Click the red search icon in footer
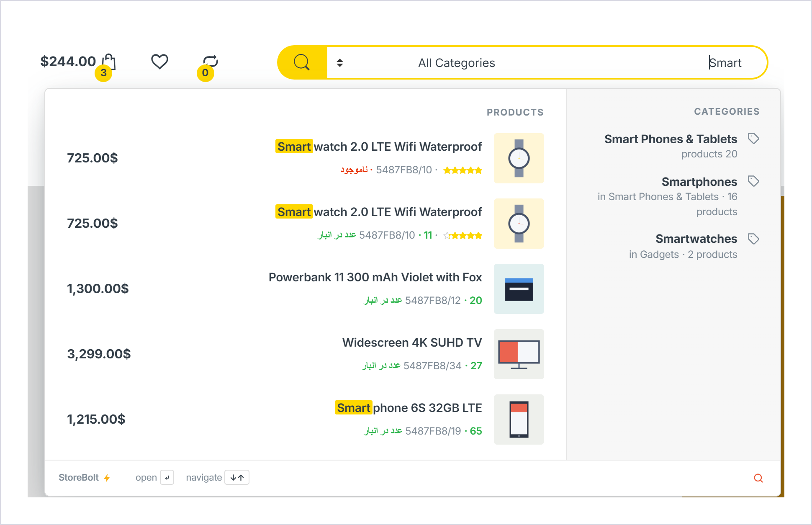The width and height of the screenshot is (812, 525). pos(758,478)
